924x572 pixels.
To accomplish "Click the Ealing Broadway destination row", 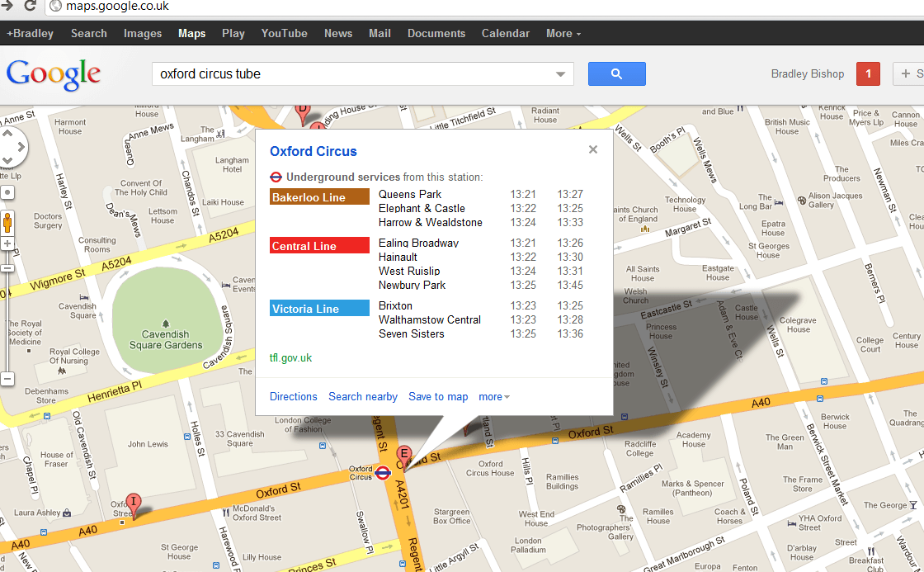I will pos(481,243).
